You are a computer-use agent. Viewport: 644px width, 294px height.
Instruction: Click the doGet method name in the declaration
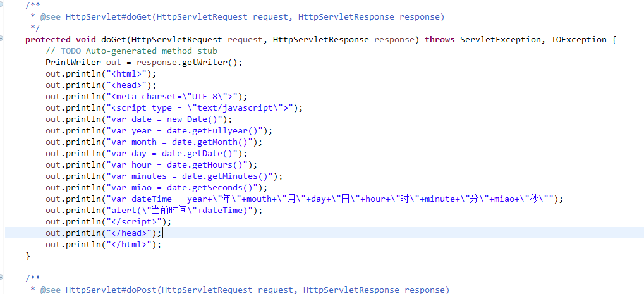pyautogui.click(x=113, y=40)
